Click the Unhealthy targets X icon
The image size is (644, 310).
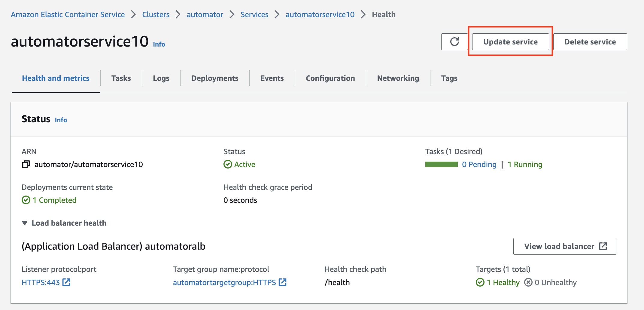(x=528, y=282)
